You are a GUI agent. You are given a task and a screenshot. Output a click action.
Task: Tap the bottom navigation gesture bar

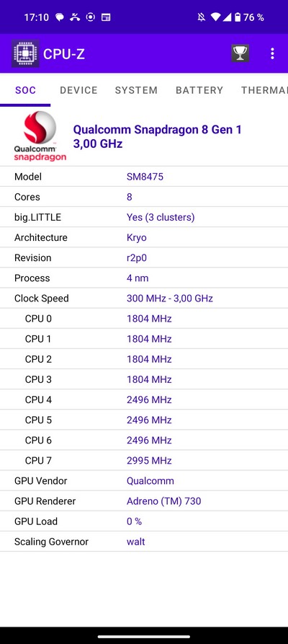pyautogui.click(x=144, y=637)
